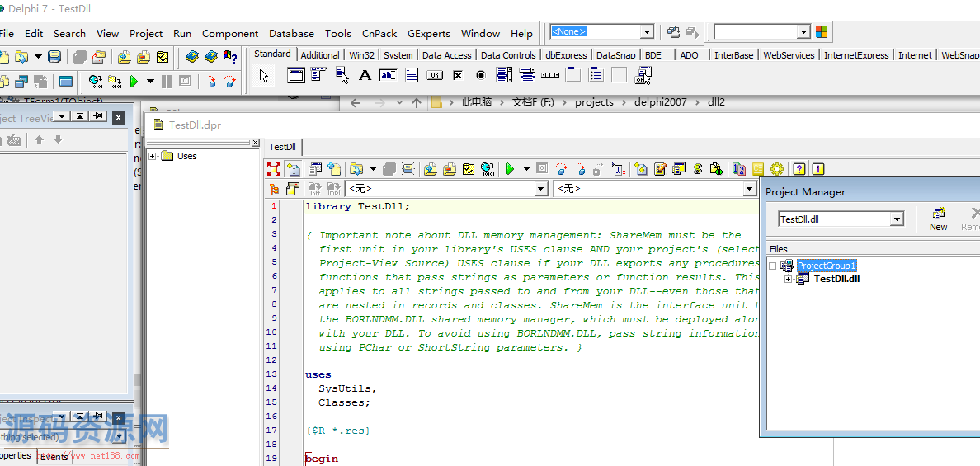This screenshot has width=980, height=466.
Task: Click the up arrow in the Explorer window
Action: 417,102
